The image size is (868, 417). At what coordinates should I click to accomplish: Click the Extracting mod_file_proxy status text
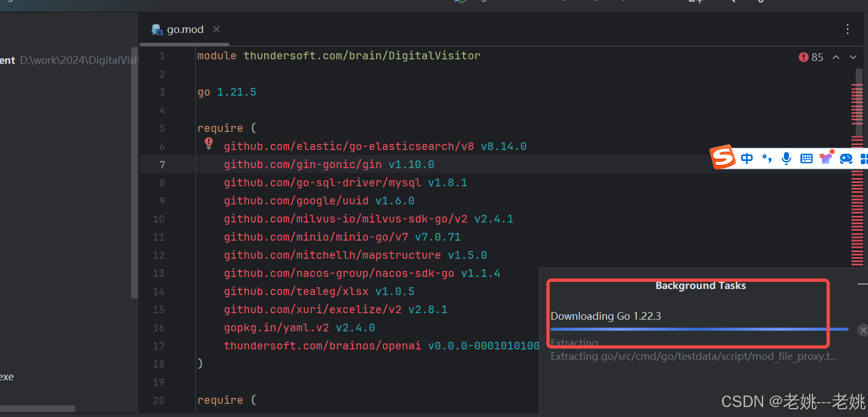pyautogui.click(x=694, y=356)
